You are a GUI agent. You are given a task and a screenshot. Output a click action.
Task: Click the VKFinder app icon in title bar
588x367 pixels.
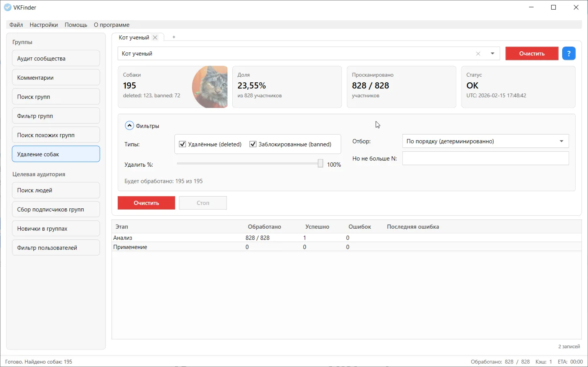[x=7, y=7]
